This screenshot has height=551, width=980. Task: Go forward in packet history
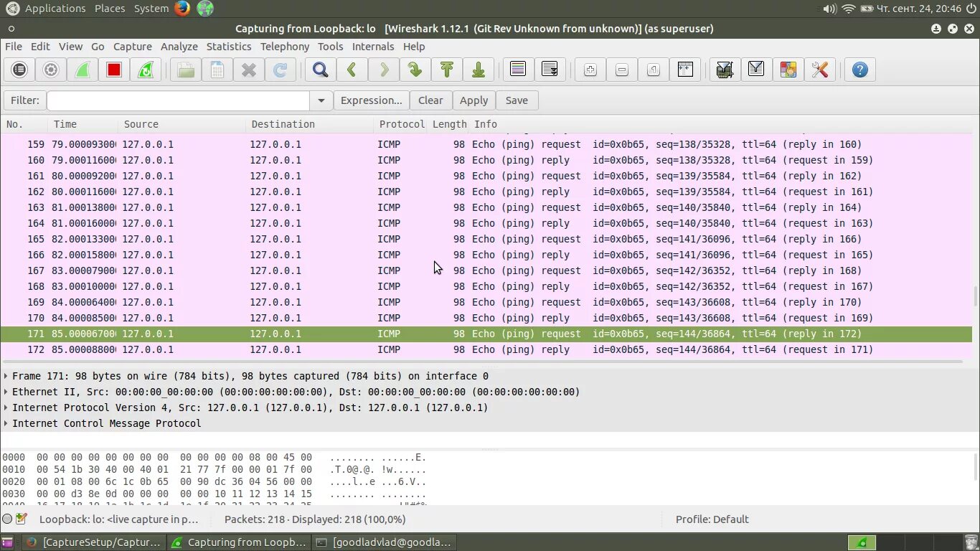coord(384,70)
